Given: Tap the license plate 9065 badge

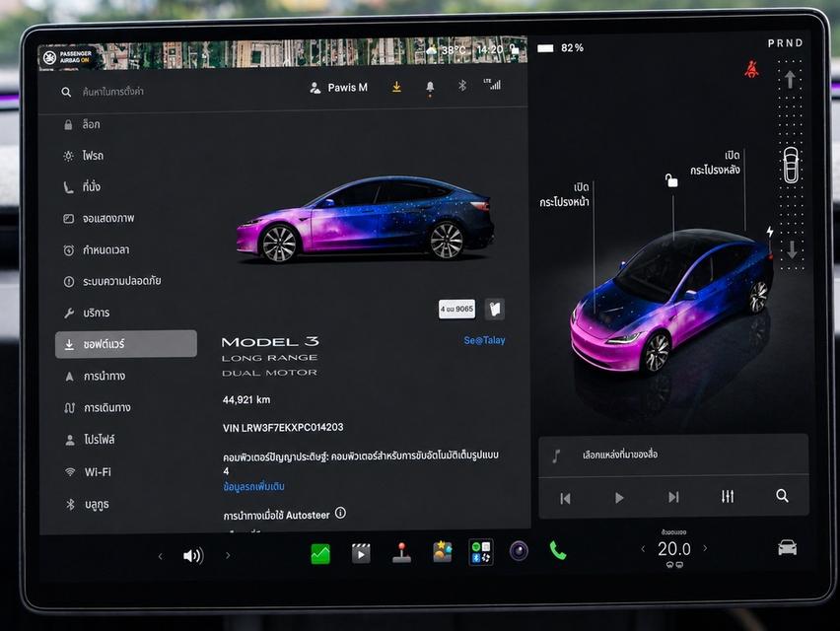Looking at the screenshot, I should (x=456, y=309).
